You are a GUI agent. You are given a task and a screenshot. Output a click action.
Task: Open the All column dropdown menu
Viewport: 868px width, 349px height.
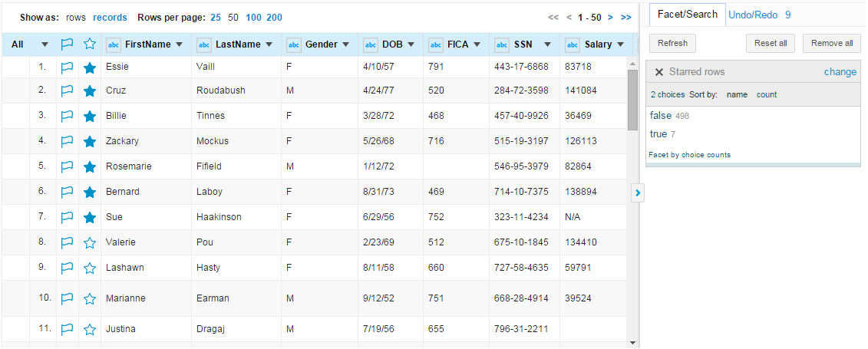pos(45,44)
